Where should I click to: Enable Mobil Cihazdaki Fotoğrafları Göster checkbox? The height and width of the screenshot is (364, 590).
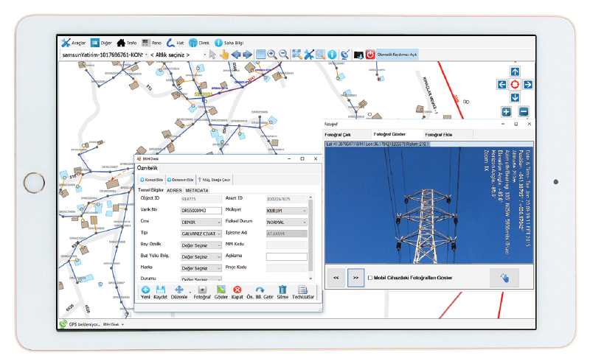click(370, 278)
